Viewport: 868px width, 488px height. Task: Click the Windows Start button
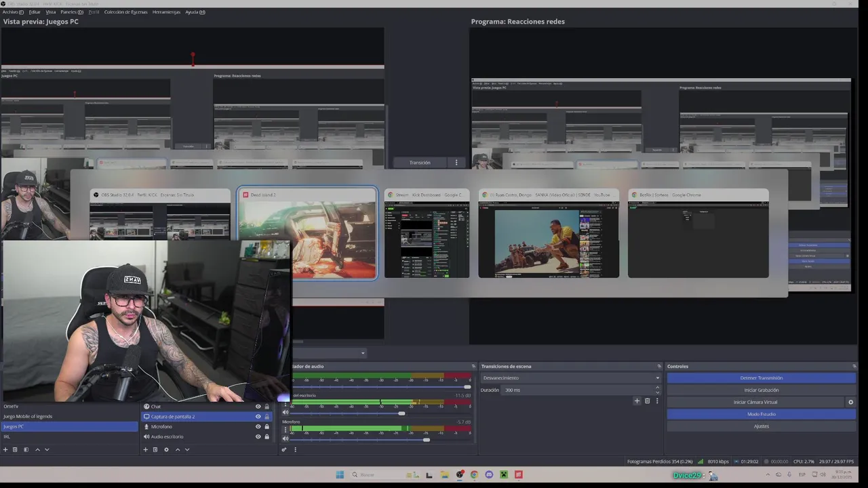click(340, 474)
